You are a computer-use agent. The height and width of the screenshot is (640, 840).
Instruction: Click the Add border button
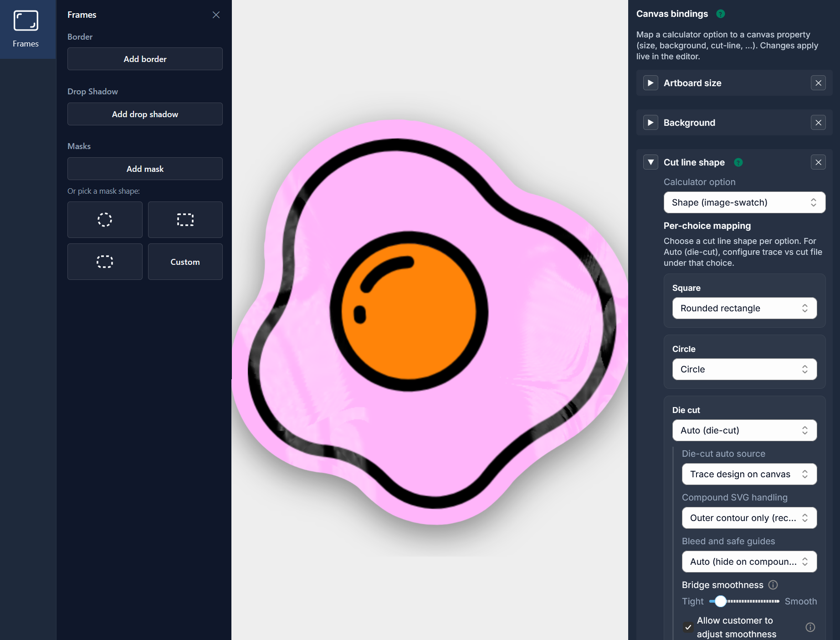[x=145, y=59]
